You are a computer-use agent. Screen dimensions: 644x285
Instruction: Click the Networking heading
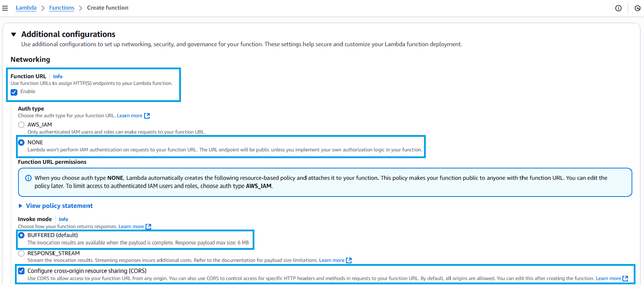point(31,59)
